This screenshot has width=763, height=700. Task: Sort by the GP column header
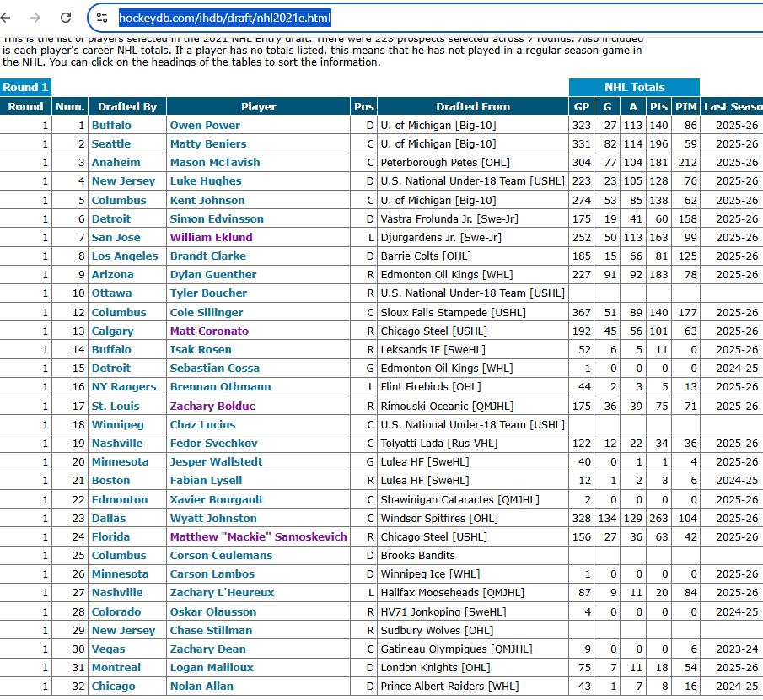[x=582, y=106]
